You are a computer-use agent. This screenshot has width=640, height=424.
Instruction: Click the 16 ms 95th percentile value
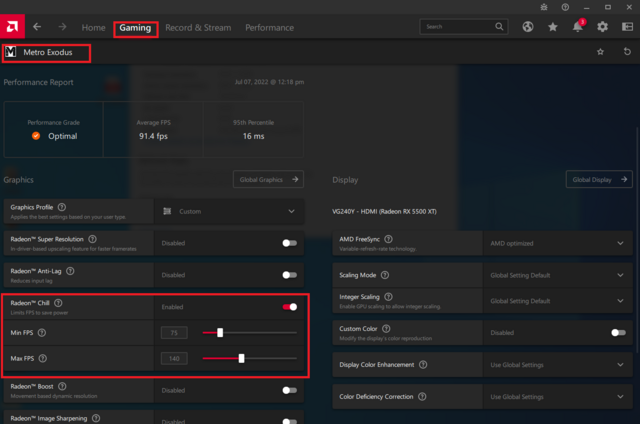click(x=253, y=136)
